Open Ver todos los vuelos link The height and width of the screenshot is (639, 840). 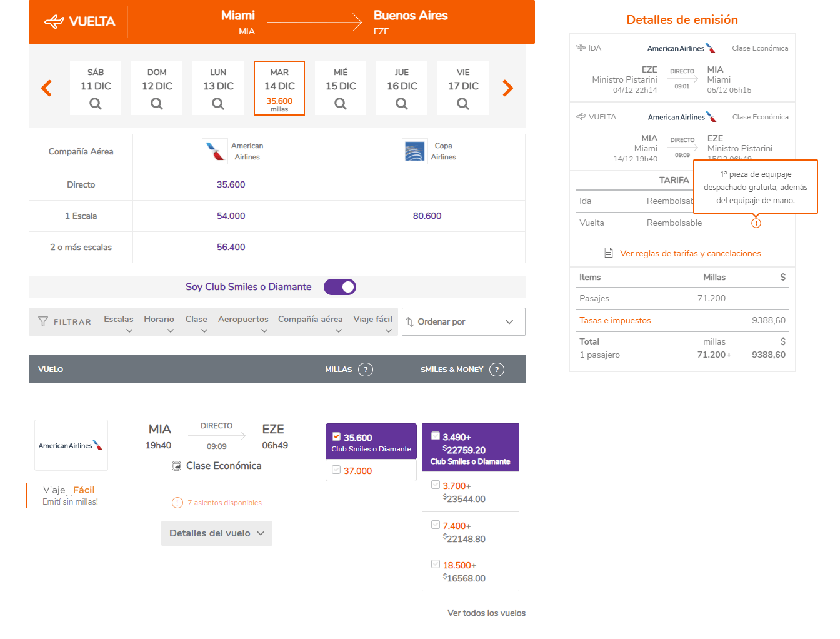(486, 613)
